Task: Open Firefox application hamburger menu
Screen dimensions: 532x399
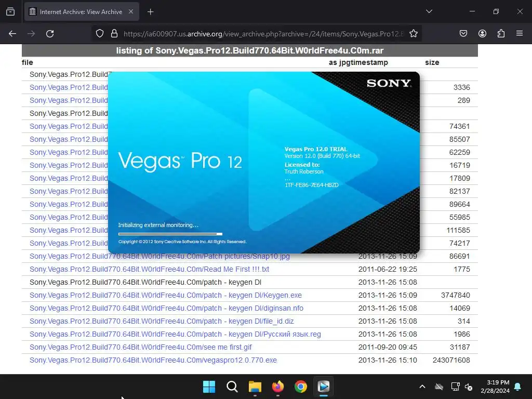Action: click(x=520, y=33)
